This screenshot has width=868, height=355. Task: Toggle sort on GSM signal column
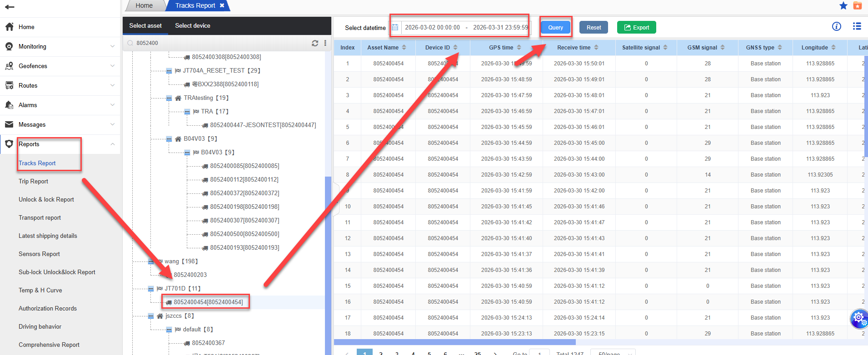click(x=722, y=48)
